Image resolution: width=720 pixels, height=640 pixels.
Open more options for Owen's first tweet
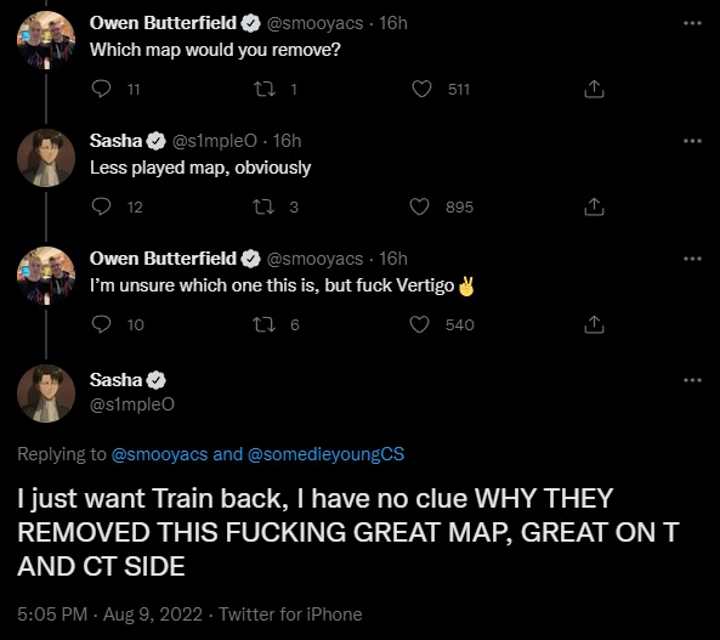coord(692,23)
